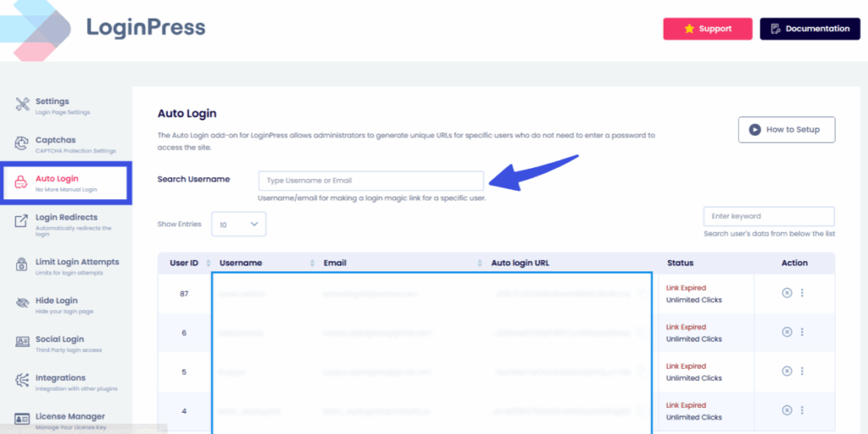Click the play icon in How to Setup
Image resolution: width=868 pixels, height=434 pixels.
click(754, 130)
